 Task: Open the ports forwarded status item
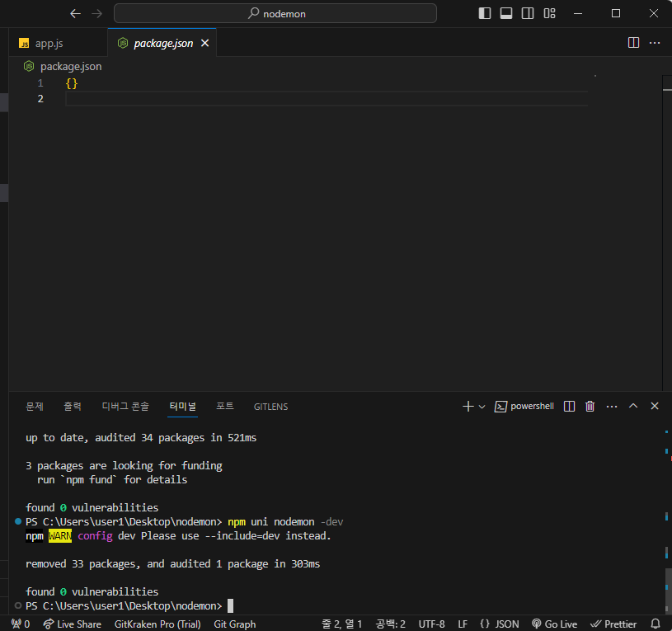coord(21,624)
